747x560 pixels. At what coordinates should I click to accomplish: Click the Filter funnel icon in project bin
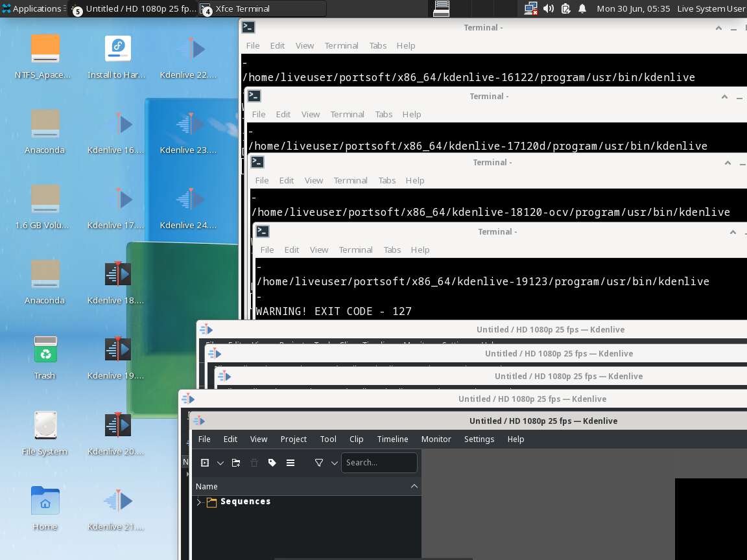click(319, 462)
